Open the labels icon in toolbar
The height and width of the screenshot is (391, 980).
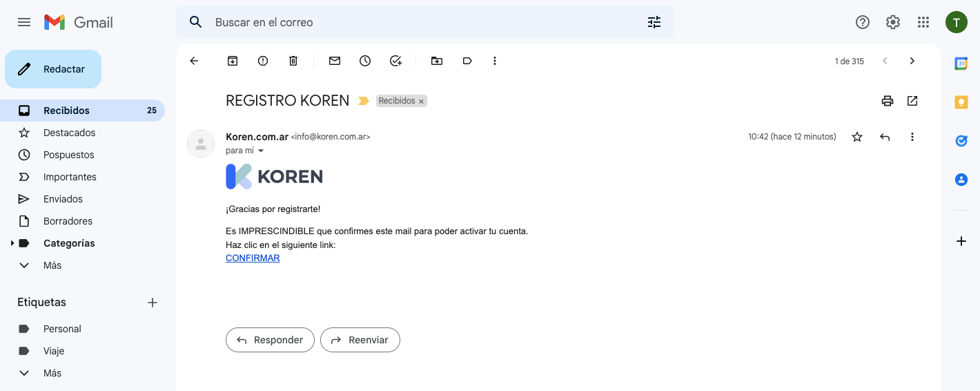point(467,61)
